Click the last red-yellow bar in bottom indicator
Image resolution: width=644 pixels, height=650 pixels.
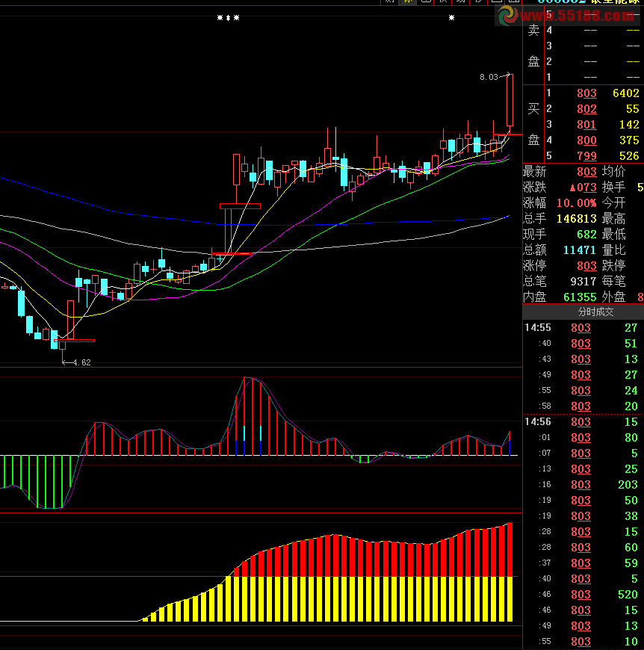[x=510, y=574]
